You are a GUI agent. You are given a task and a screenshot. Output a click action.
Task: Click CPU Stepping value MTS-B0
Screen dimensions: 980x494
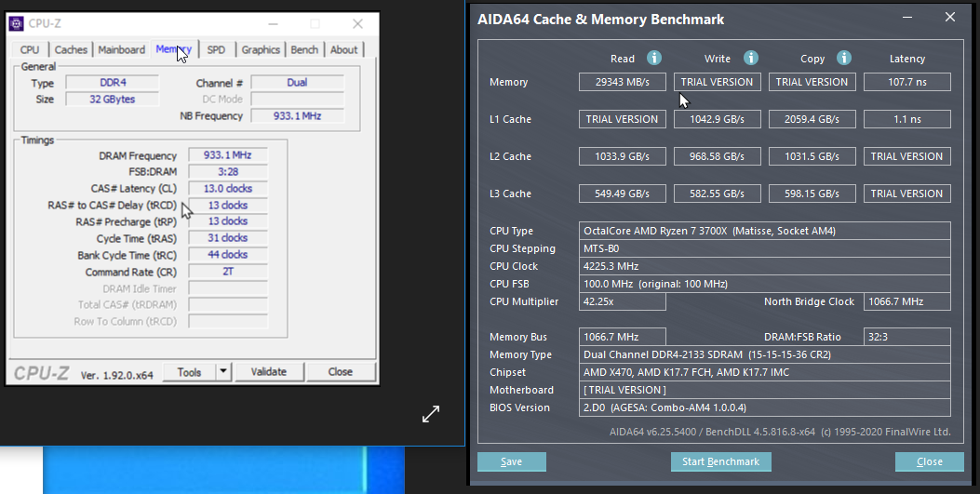pos(765,248)
